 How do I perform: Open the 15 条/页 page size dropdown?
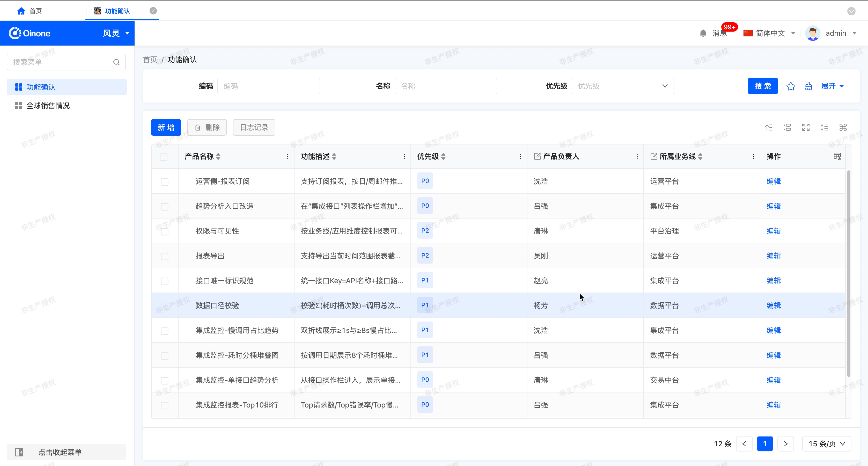coord(827,444)
